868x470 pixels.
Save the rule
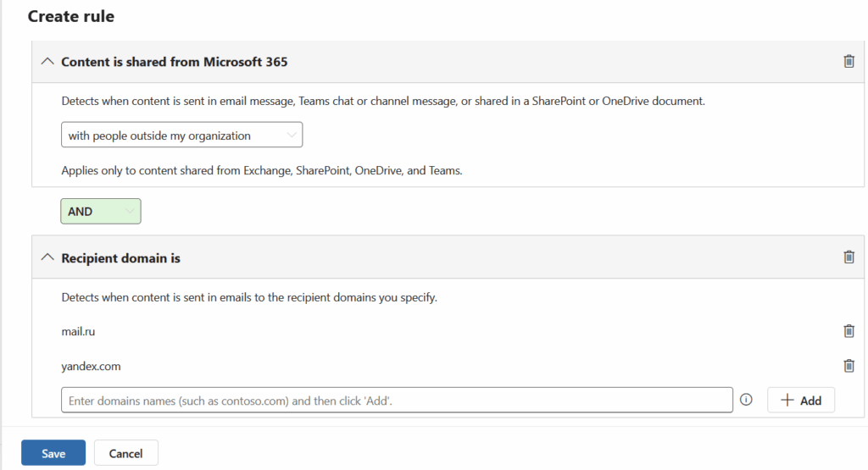point(53,453)
